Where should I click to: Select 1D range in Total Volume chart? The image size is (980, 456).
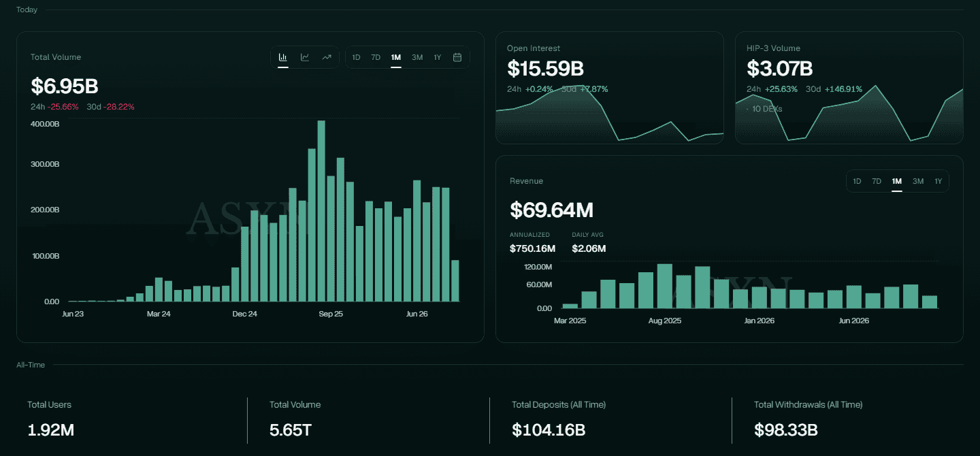coord(356,57)
